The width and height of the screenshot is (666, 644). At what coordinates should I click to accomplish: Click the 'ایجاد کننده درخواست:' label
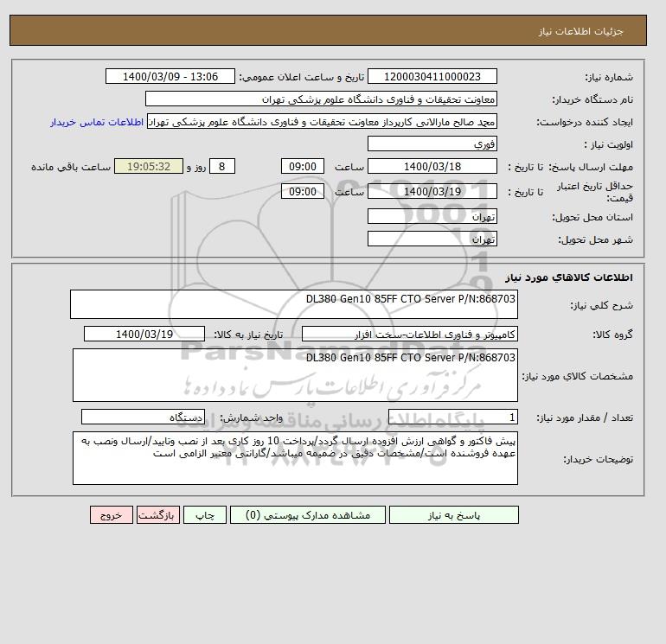(x=585, y=122)
